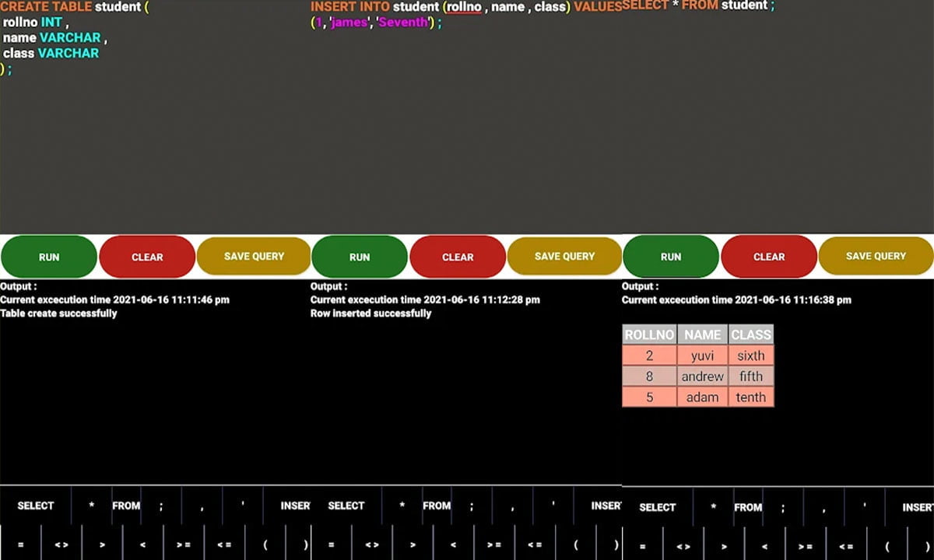Screen dimensions: 934x560
Task: Select rollno cell with value 2
Action: point(649,355)
